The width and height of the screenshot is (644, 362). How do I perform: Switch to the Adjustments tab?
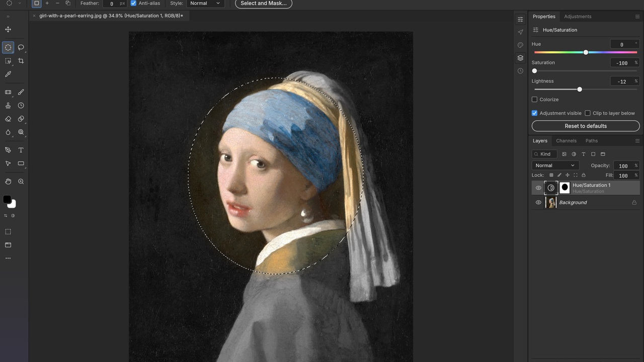(x=578, y=17)
